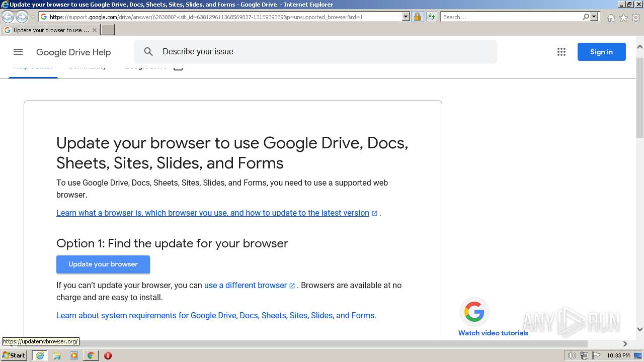Click the vertical scrollbar down arrow

(640, 330)
